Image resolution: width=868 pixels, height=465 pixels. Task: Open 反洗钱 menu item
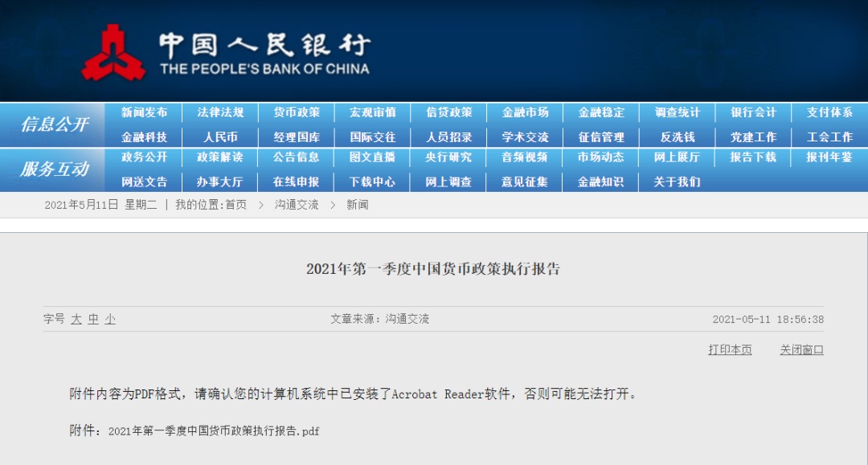pos(678,137)
